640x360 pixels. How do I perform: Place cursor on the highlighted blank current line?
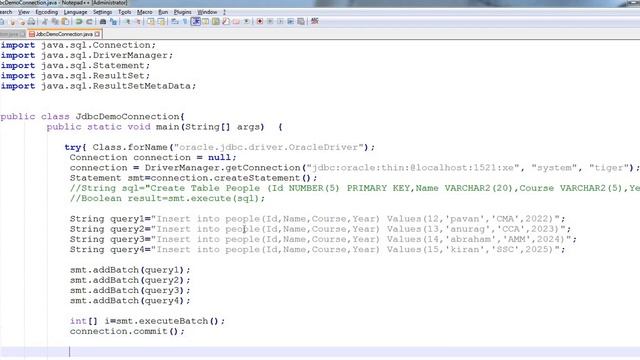pos(320,351)
